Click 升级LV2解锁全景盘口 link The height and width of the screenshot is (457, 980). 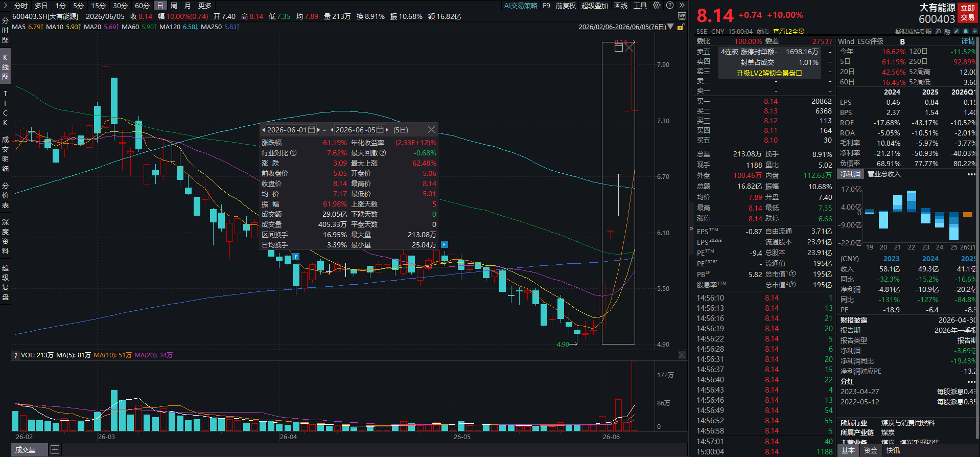tap(769, 73)
